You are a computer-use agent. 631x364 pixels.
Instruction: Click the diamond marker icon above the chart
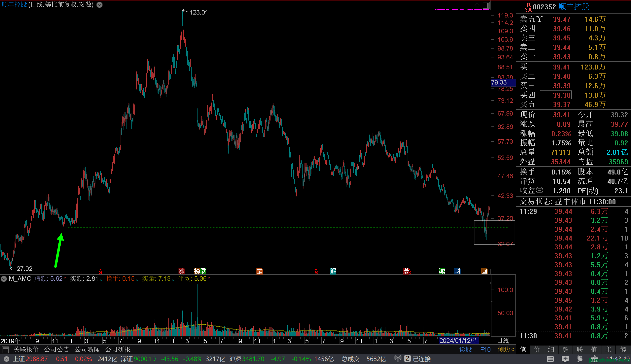[x=477, y=5]
